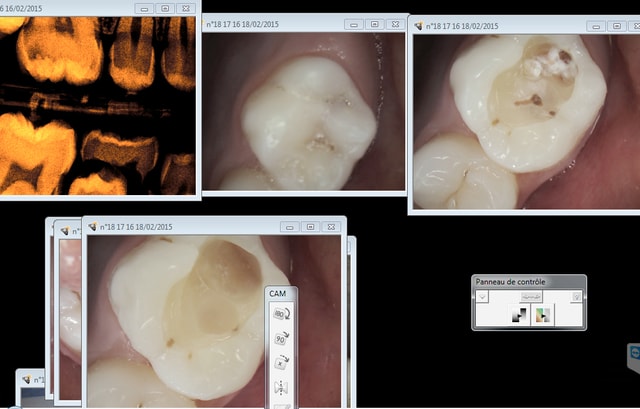Click the CAM toolbar title
The height and width of the screenshot is (409, 640).
tap(278, 292)
